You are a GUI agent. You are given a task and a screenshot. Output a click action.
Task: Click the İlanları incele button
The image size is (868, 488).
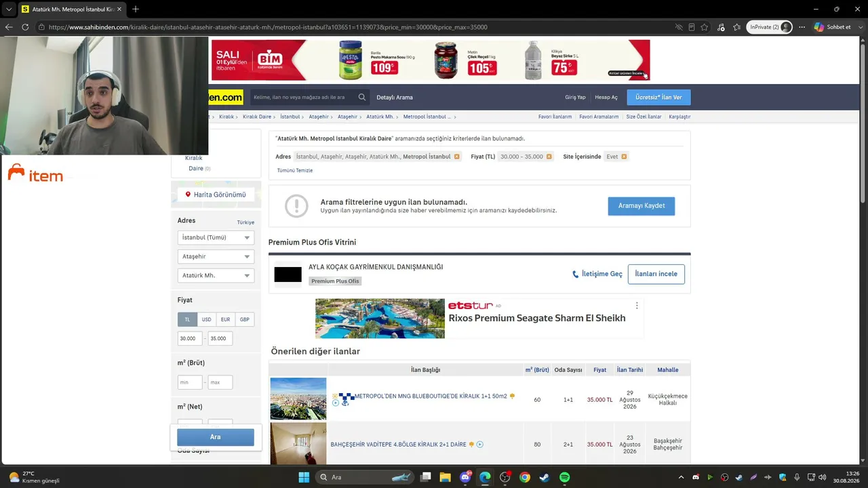click(x=656, y=274)
